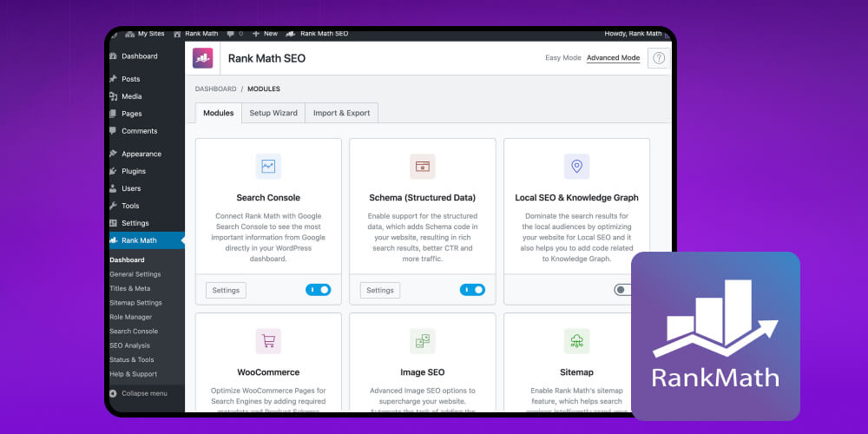Switch to Easy Mode
868x434 pixels.
click(563, 57)
